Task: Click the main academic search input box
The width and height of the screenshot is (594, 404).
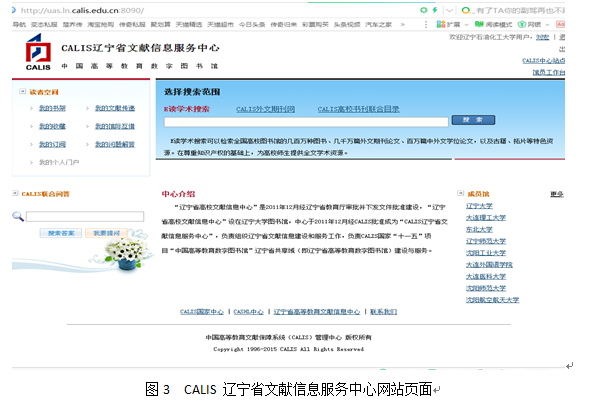Action: [306, 122]
